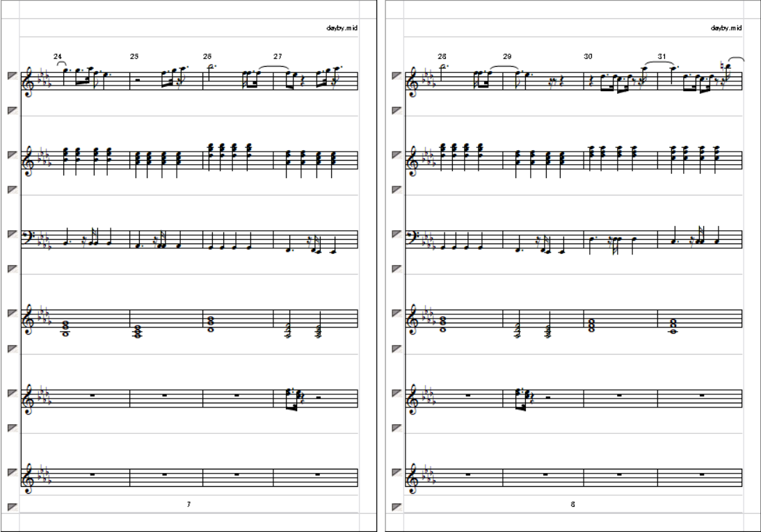Click measure number 24

58,56
